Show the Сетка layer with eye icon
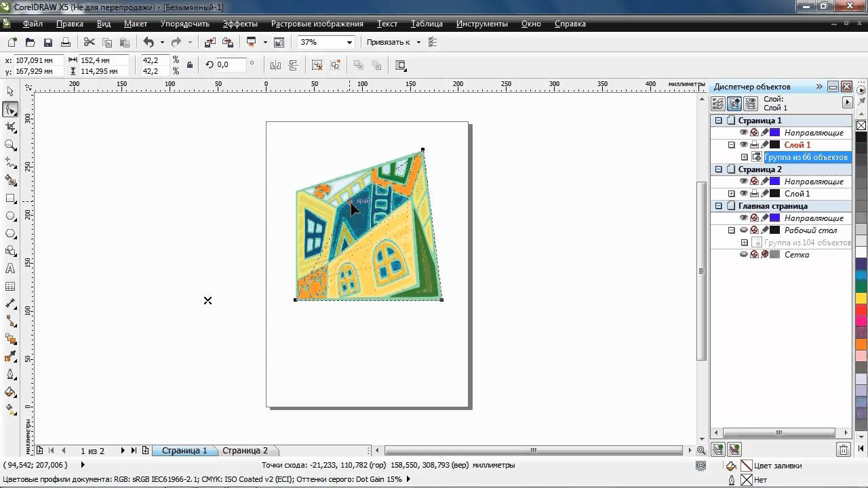This screenshot has width=868, height=488. coord(743,255)
